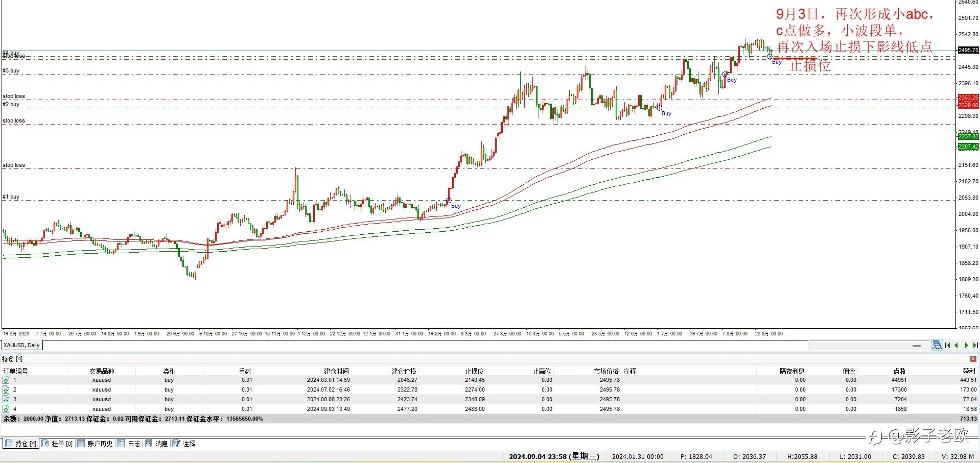This screenshot has width=980, height=463.
Task: Click profit value 449.51
Action: 968,380
